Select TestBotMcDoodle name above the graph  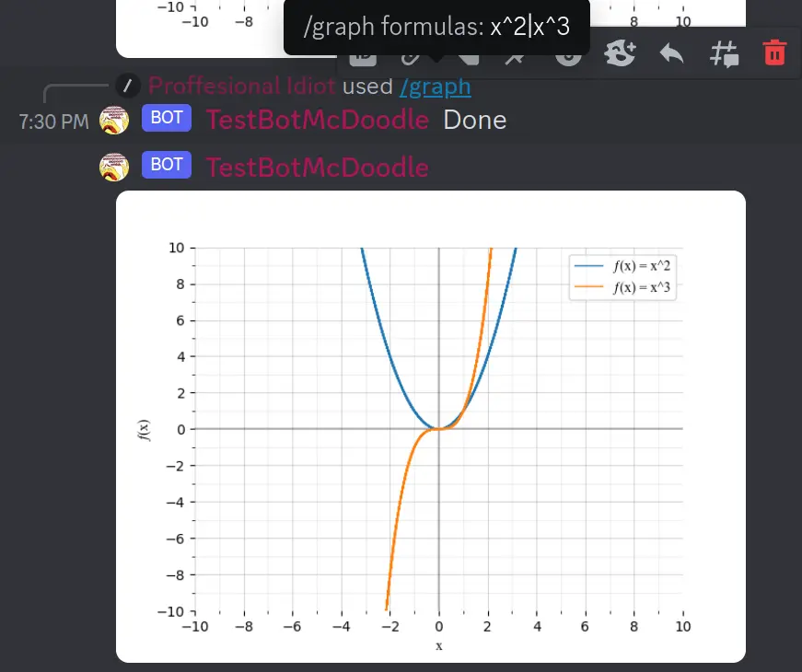tap(317, 167)
